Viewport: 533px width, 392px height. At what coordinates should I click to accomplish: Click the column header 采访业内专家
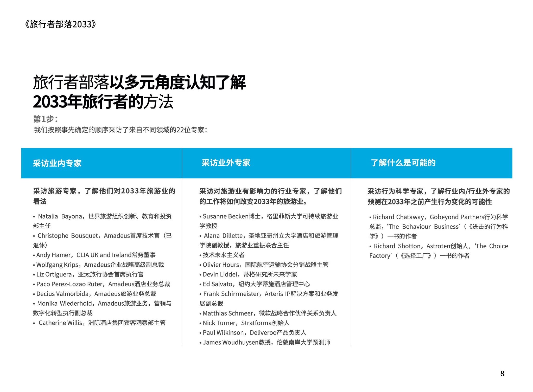[57, 163]
